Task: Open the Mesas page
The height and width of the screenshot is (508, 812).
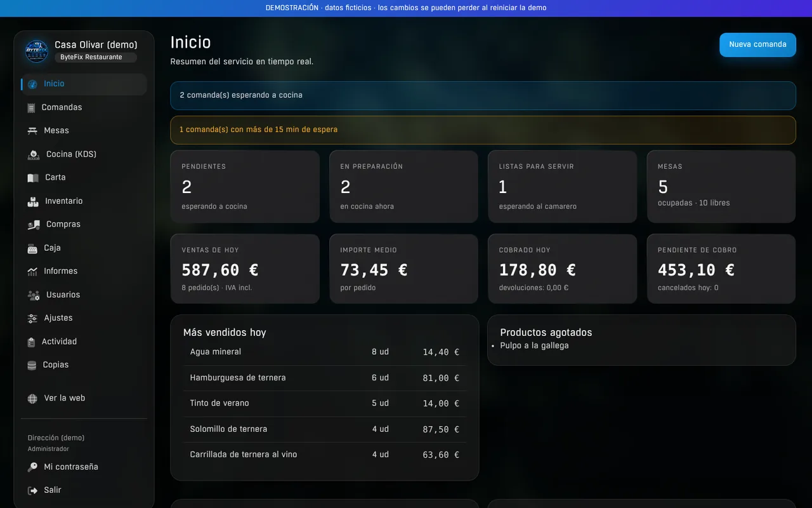Action: coord(84,131)
